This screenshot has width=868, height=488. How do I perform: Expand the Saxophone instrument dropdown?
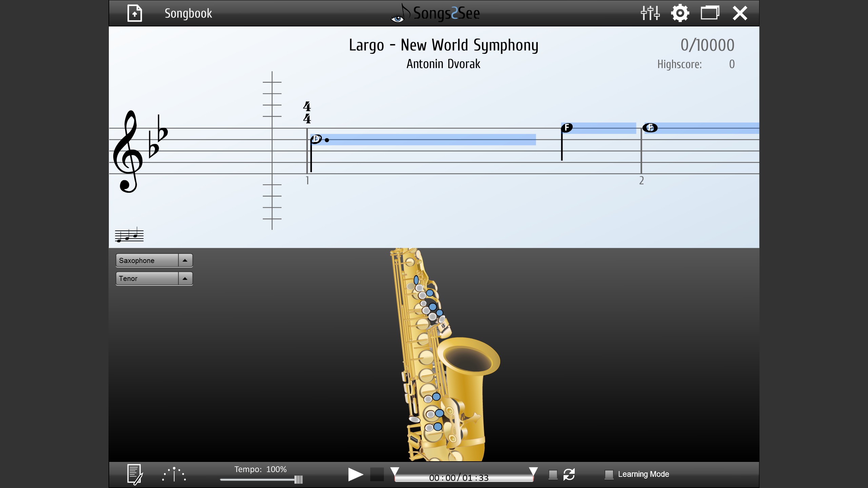[x=154, y=260]
